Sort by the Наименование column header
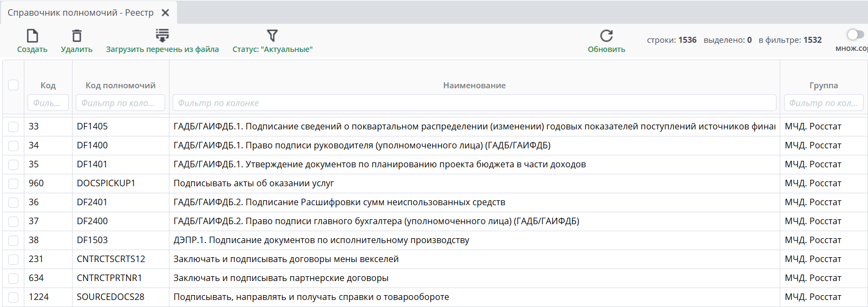The height and width of the screenshot is (307, 868). (x=474, y=85)
